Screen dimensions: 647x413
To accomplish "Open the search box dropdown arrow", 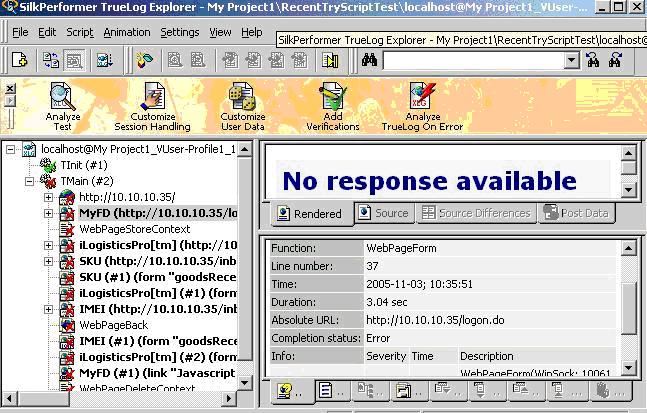I will 571,61.
